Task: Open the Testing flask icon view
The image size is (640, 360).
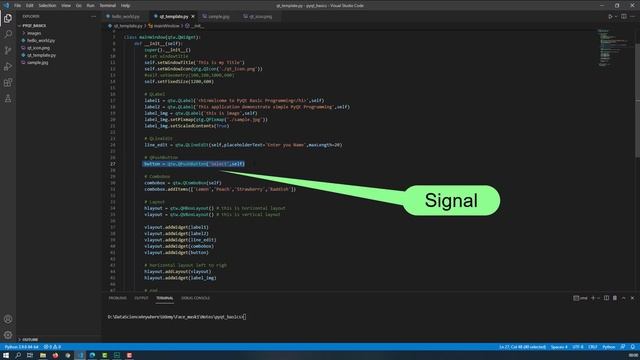Action: click(x=8, y=98)
